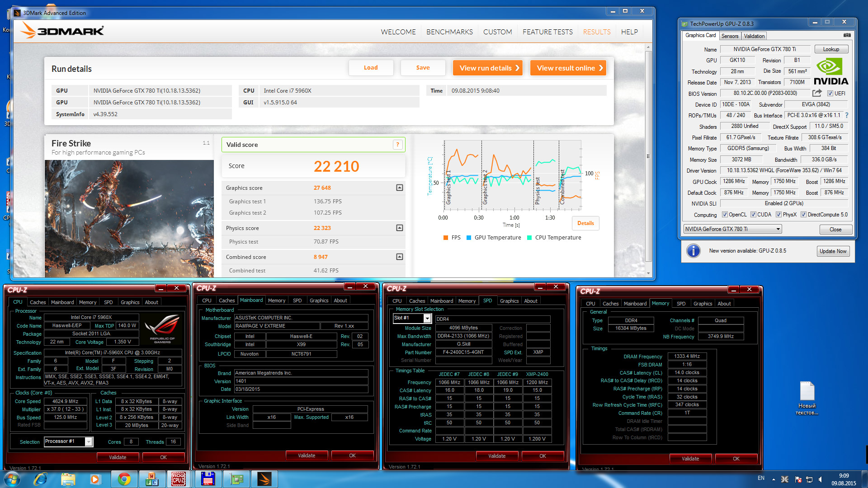Click the Bus Interface question mark icon
This screenshot has height=488, width=868.
tap(846, 115)
